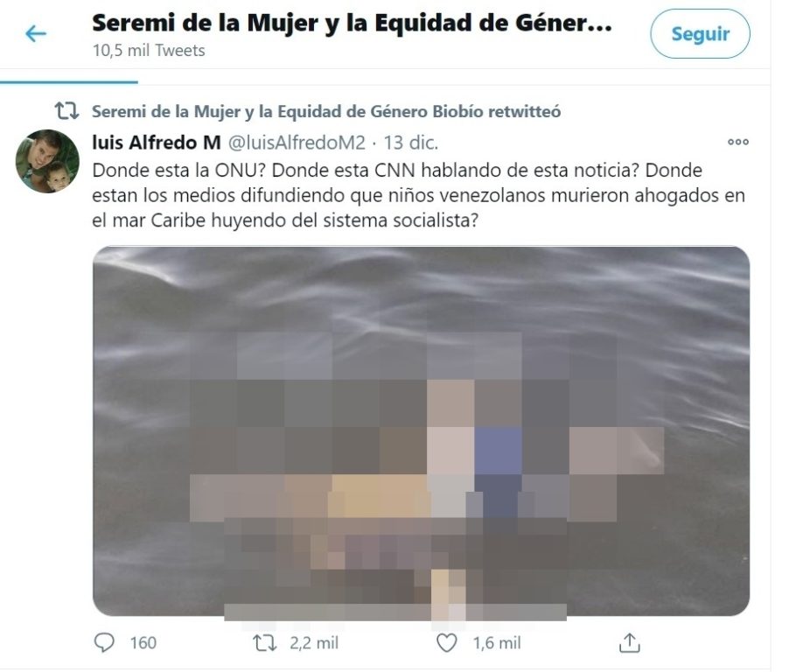This screenshot has height=672, width=810.
Task: Open the Seremi Biobío retwitteó link
Action: [x=326, y=112]
